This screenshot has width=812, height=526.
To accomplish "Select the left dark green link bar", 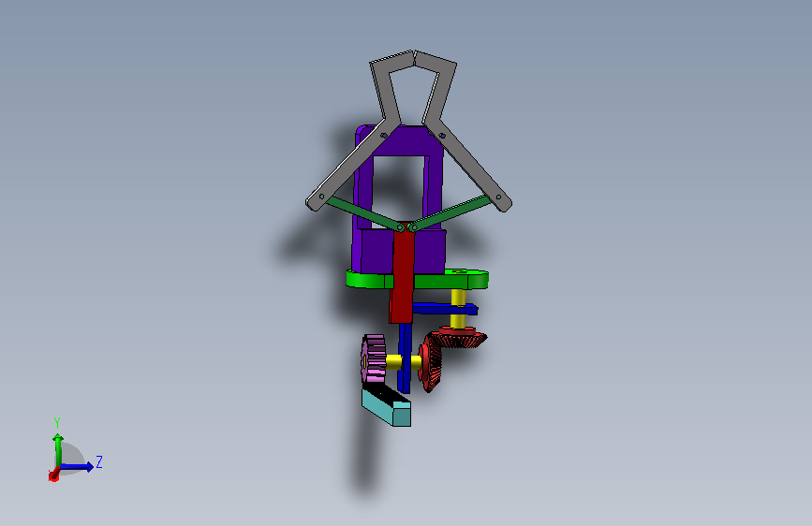I will (362, 212).
